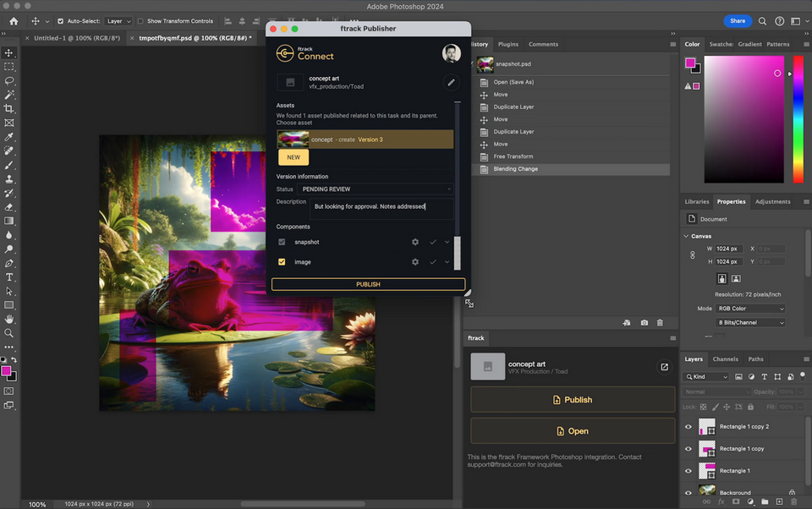Select the Crop tool
Screen dimensions: 812x509
[9, 108]
